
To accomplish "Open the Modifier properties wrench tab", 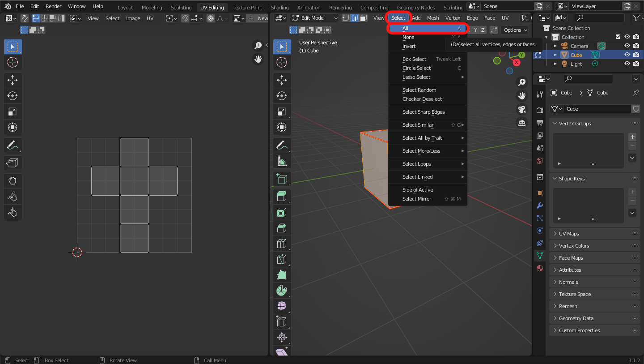I will [x=540, y=206].
